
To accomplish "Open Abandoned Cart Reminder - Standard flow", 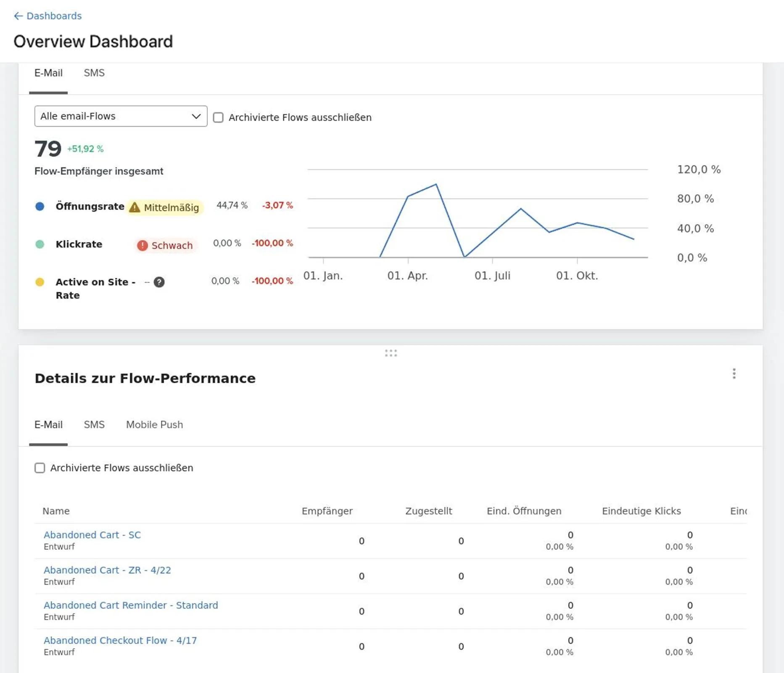I will tap(131, 605).
